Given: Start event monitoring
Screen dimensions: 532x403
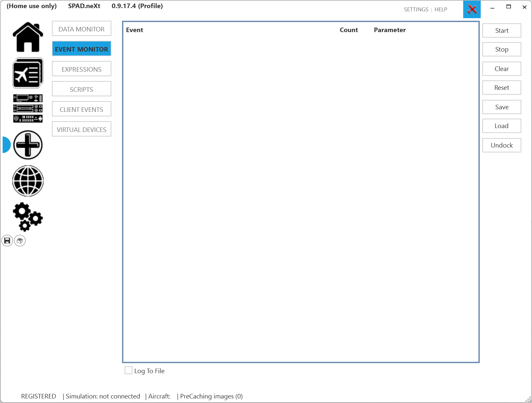Looking at the screenshot, I should (x=502, y=30).
